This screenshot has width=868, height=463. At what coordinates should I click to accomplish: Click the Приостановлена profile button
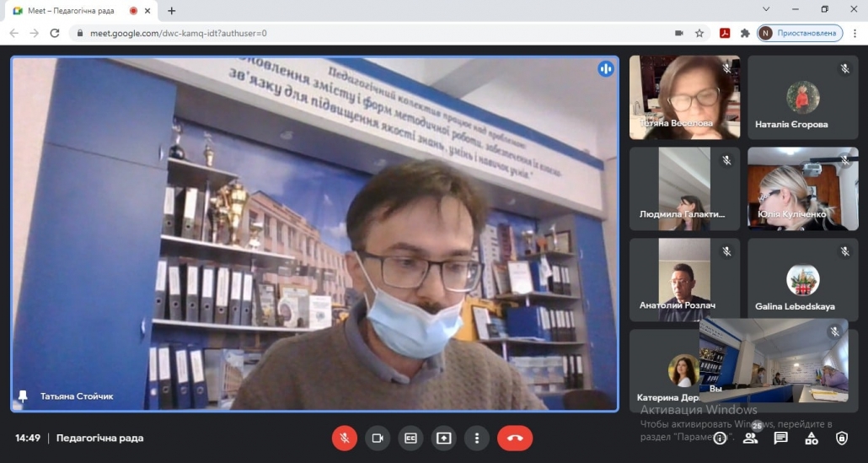(x=800, y=33)
